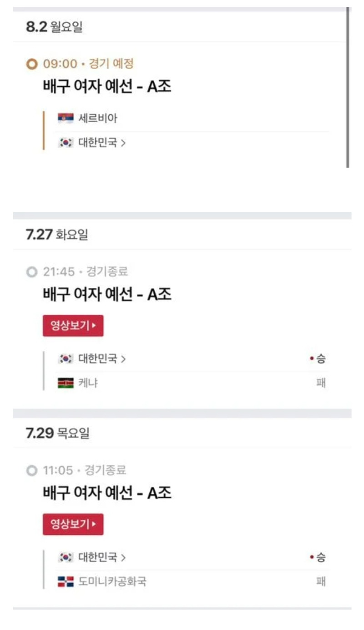This screenshot has width=364, height=630.
Task: Select the 케냐 team row
Action: (192, 383)
